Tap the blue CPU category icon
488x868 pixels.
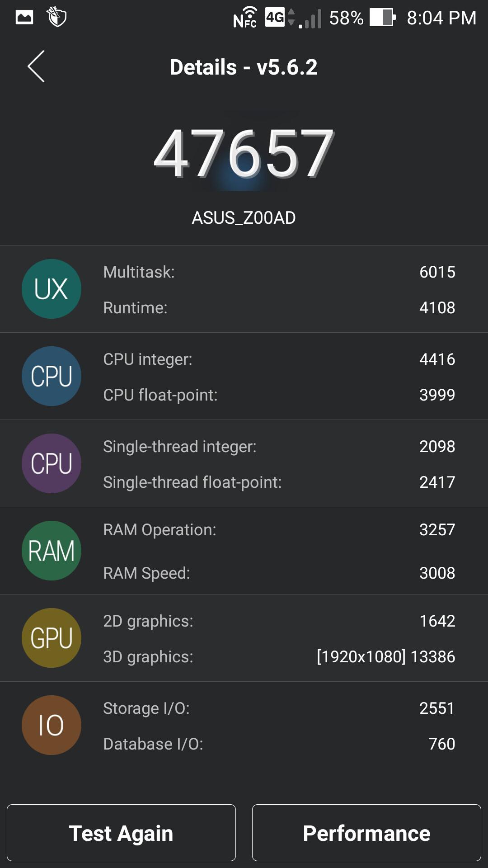coord(52,376)
